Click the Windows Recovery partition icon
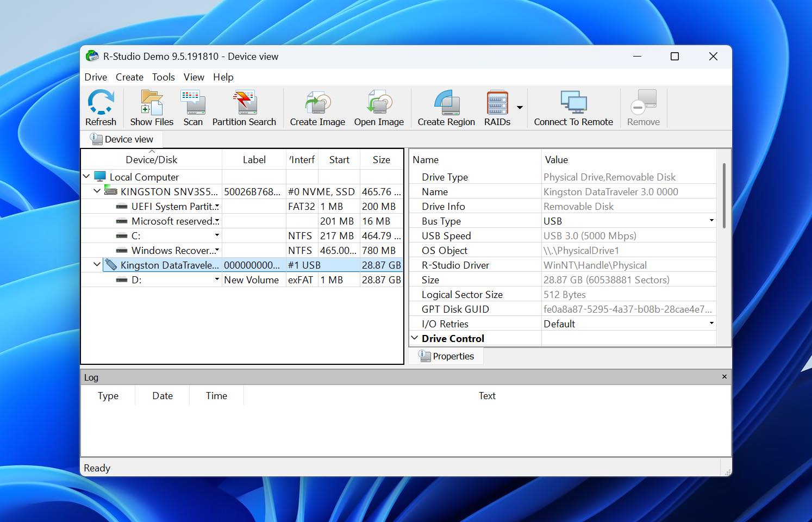The height and width of the screenshot is (522, 812). [122, 251]
